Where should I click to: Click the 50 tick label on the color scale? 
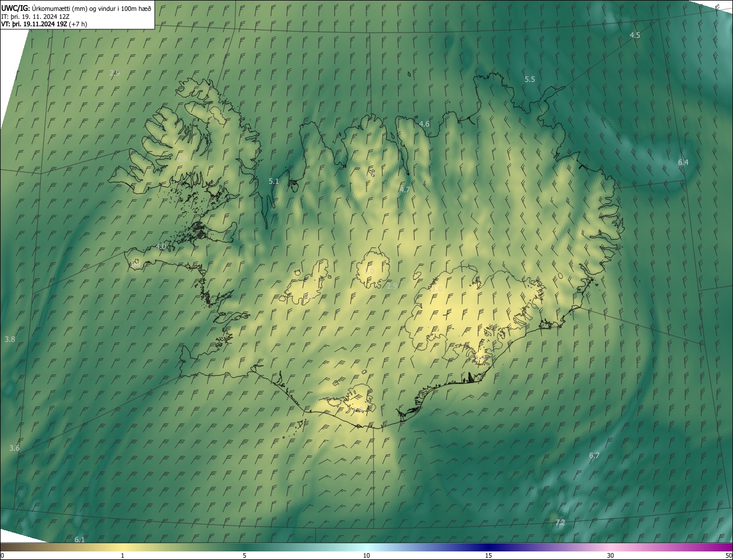[x=728, y=556]
